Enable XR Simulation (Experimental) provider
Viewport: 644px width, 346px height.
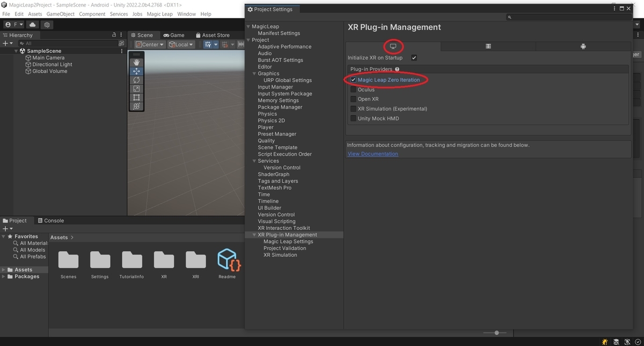pos(353,109)
